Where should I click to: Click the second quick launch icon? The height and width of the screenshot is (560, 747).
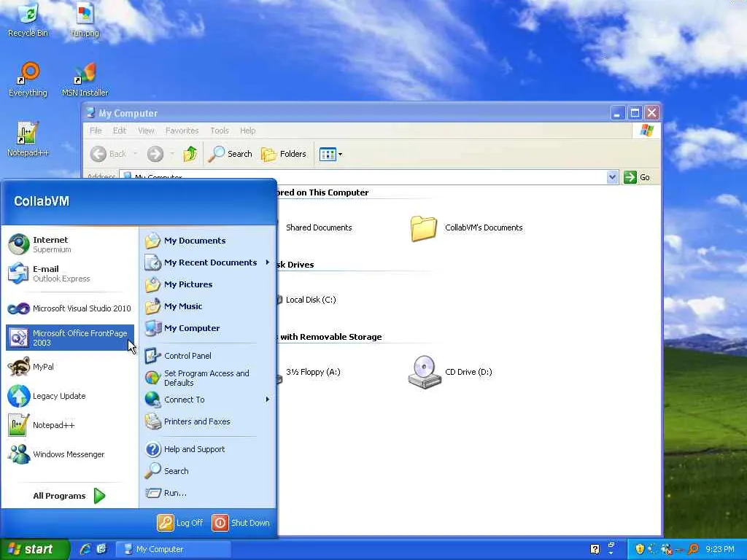pyautogui.click(x=101, y=549)
